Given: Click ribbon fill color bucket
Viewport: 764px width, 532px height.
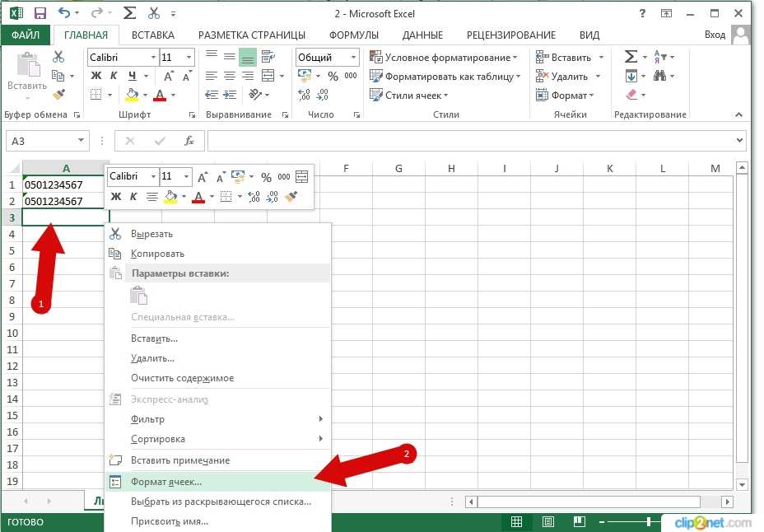Looking at the screenshot, I should point(132,95).
